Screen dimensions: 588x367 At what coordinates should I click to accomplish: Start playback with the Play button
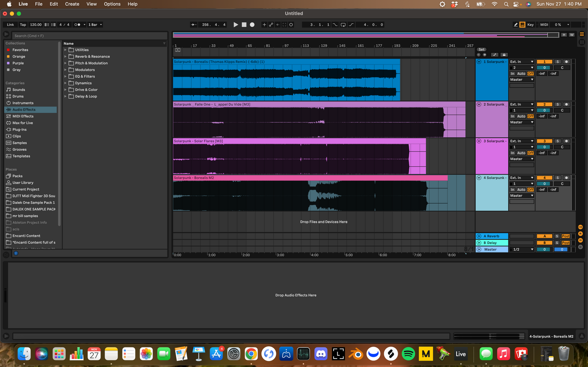click(x=236, y=25)
